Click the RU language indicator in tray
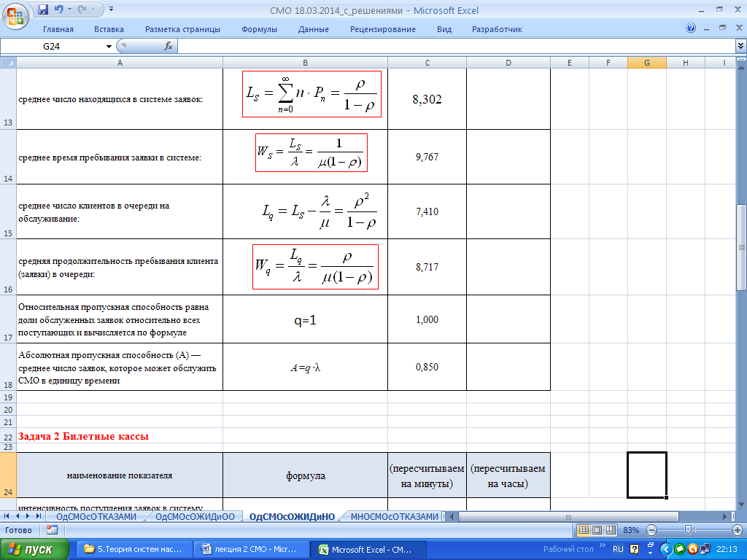 pos(618,549)
